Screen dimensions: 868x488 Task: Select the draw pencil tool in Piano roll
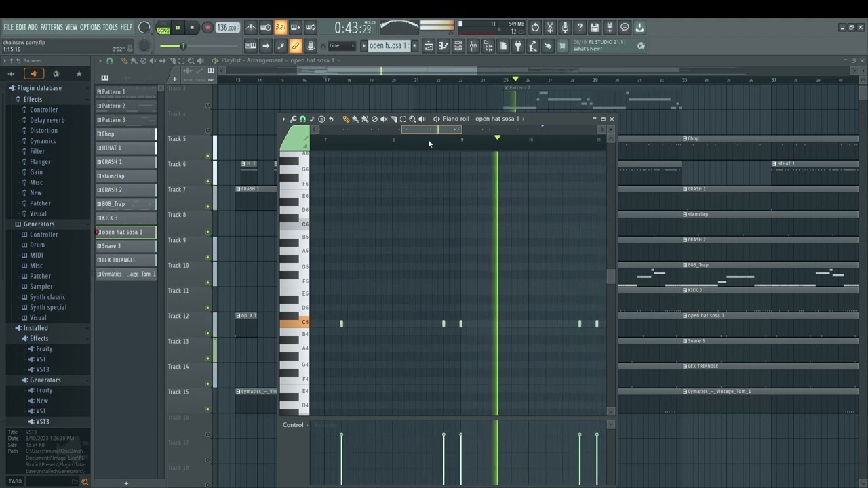(346, 119)
